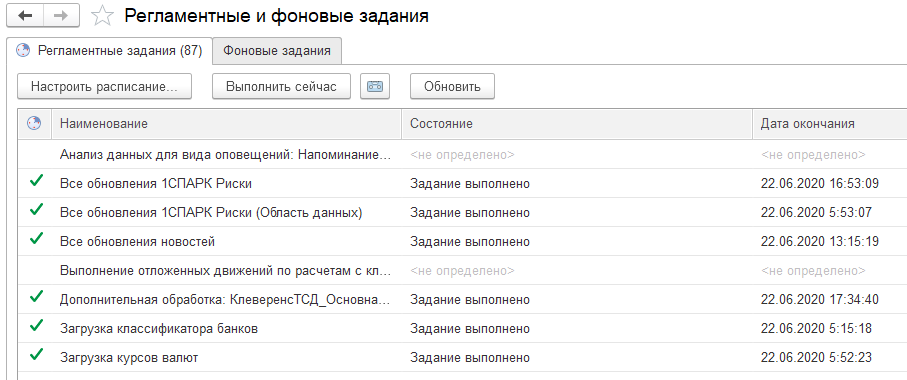Open the Фоновые задания tab
Viewport: 907px width, 380px height.
pyautogui.click(x=276, y=51)
